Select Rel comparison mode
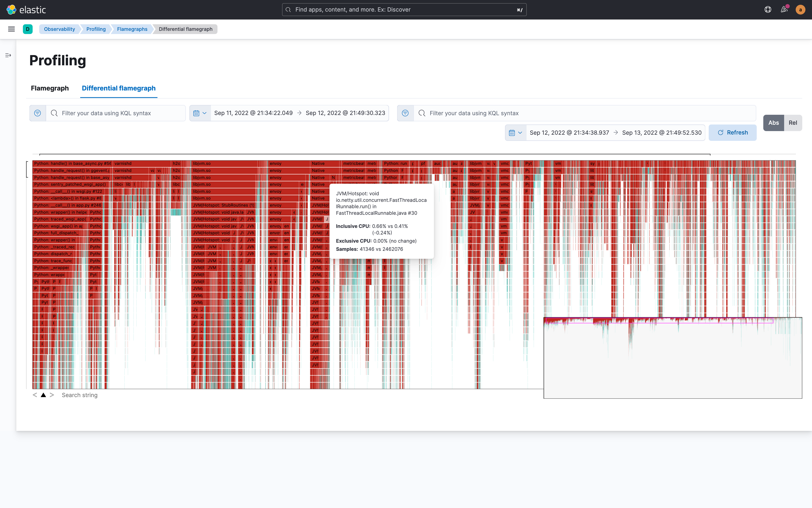The image size is (812, 508). 793,123
